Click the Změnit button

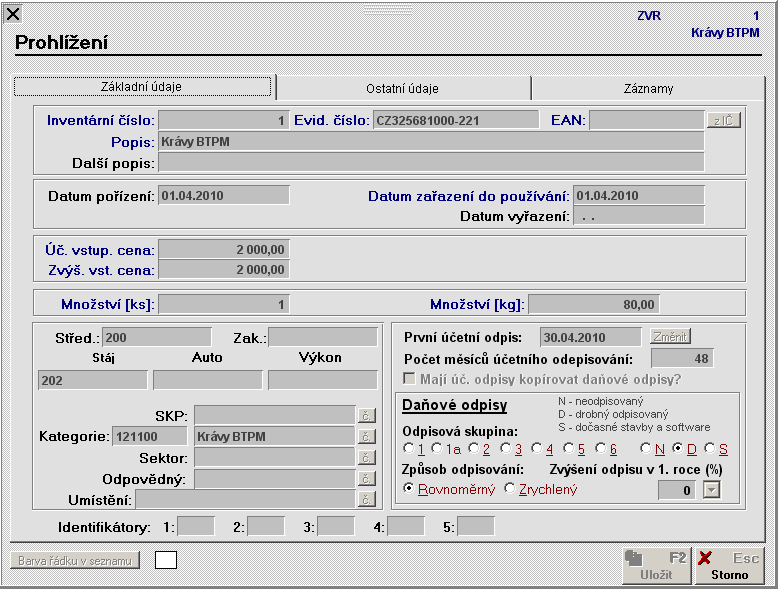670,337
